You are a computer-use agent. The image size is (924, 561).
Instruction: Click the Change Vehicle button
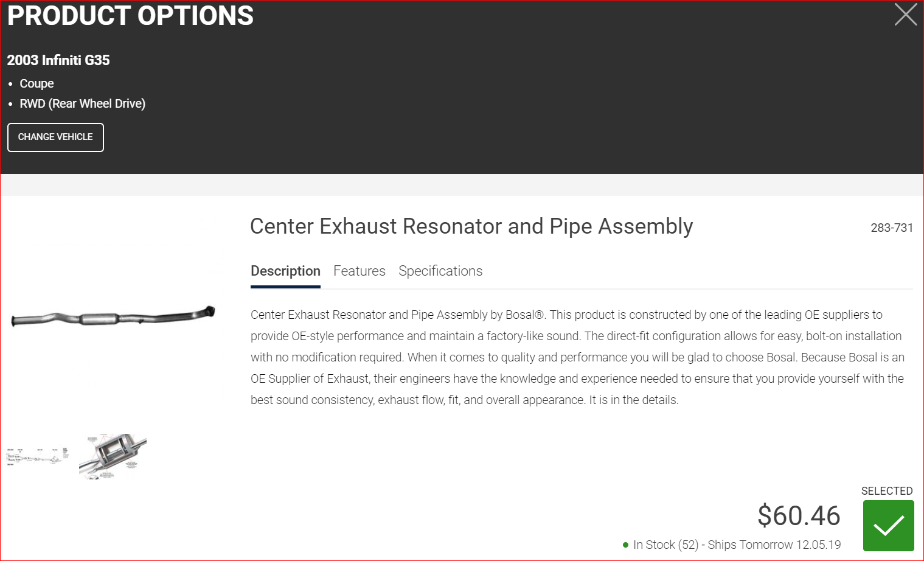(55, 138)
